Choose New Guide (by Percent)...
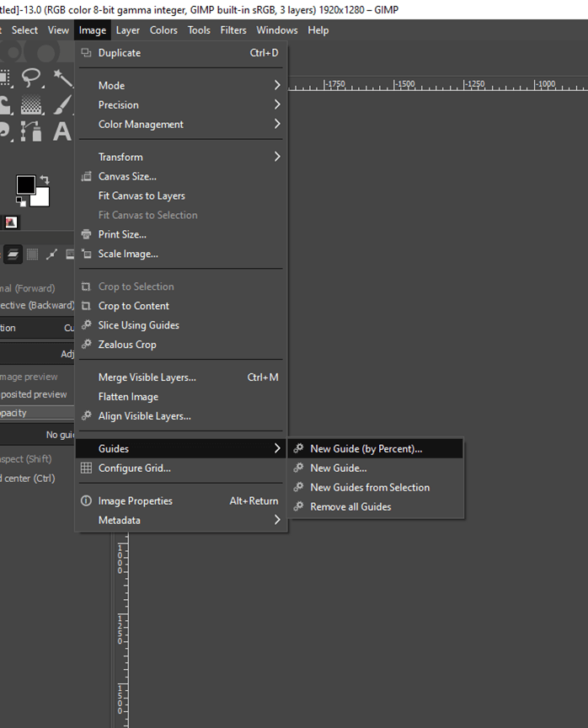588x728 pixels. [x=376, y=448]
